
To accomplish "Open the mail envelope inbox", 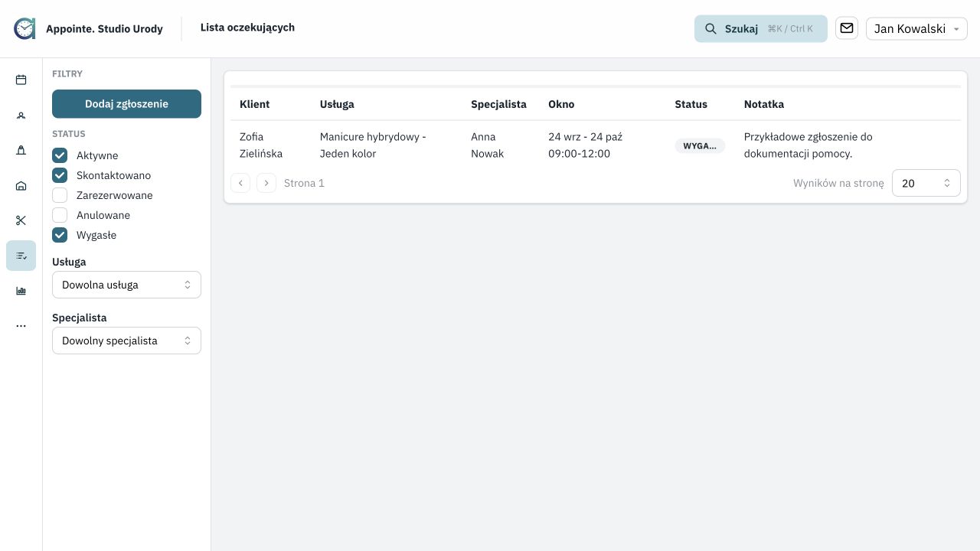I will pyautogui.click(x=847, y=28).
